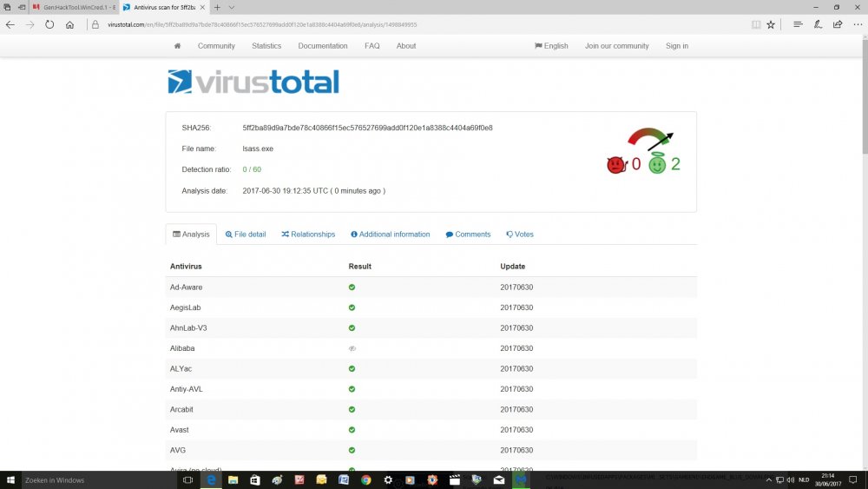Click the Antiy-AVL row name
Screen dimensions: 868x489
pos(187,389)
